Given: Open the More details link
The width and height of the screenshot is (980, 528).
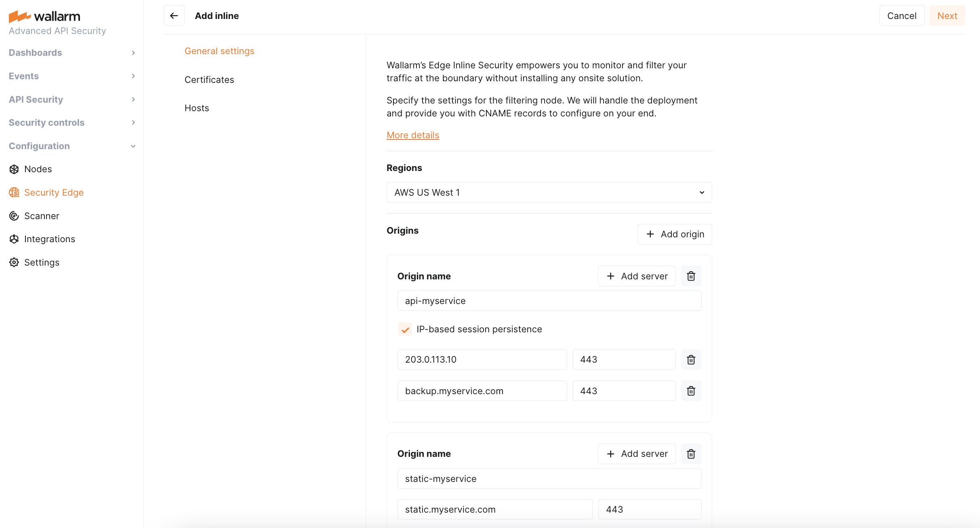Looking at the screenshot, I should [412, 135].
